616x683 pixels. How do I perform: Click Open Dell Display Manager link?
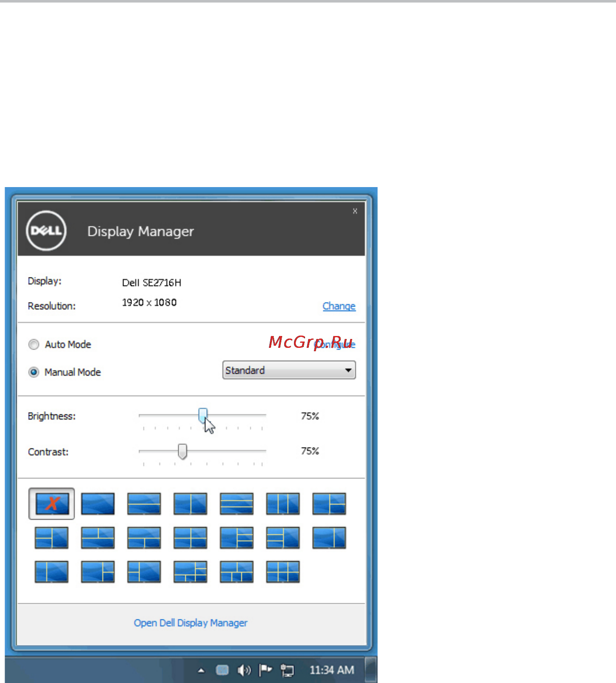click(x=190, y=623)
